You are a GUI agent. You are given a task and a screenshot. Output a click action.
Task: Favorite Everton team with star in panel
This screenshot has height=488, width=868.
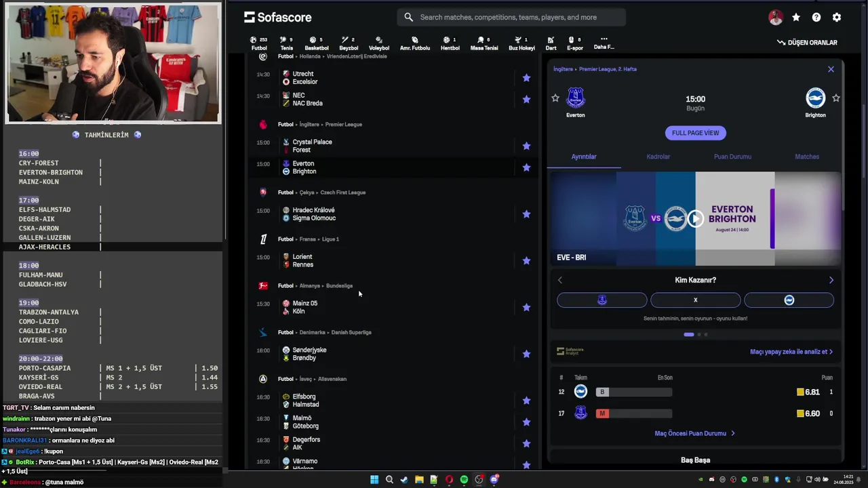coord(555,98)
